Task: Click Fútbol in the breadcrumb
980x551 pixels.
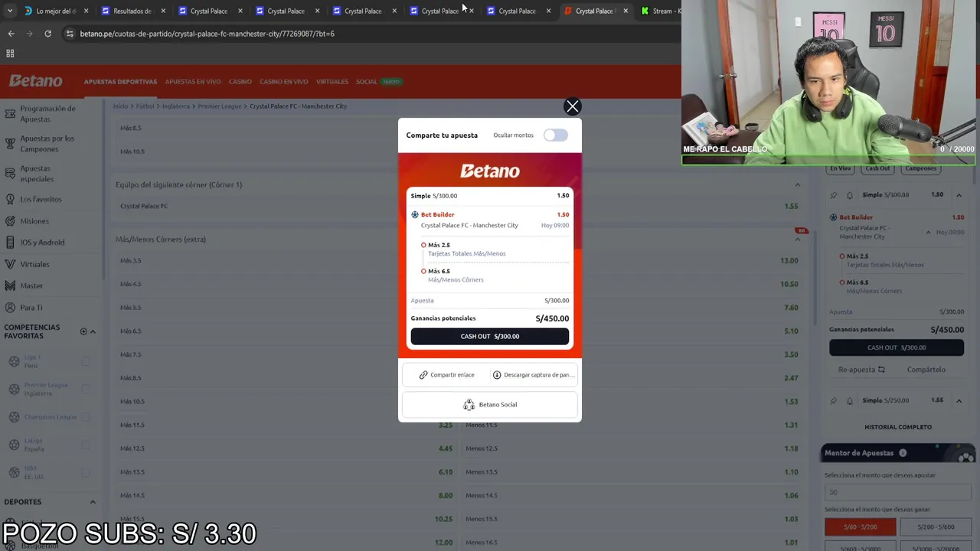Action: [145, 106]
